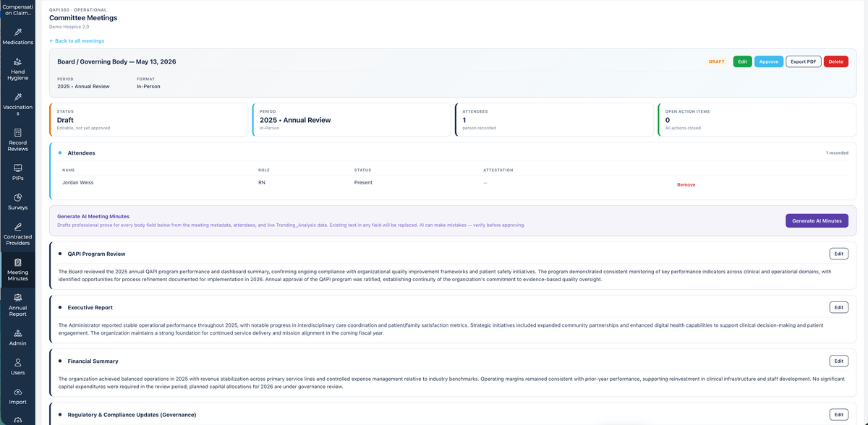Open Contracted Providers icon
This screenshot has width=868, height=425.
18,227
